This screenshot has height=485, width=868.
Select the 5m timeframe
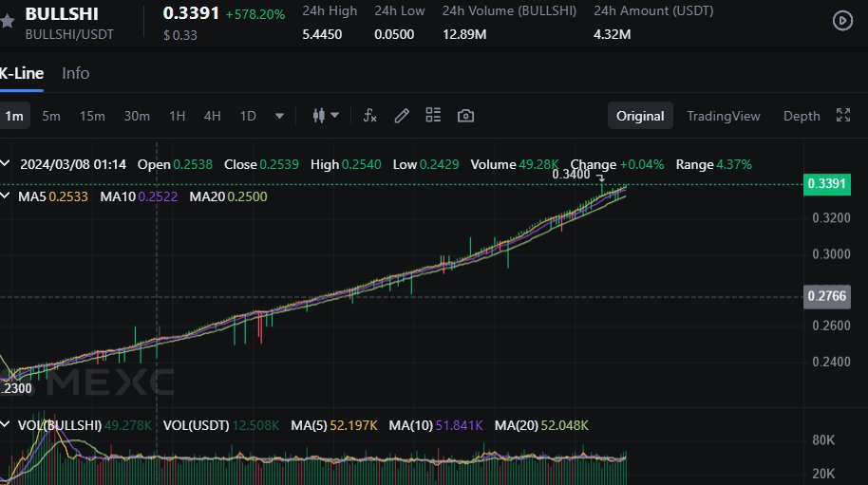tap(51, 116)
